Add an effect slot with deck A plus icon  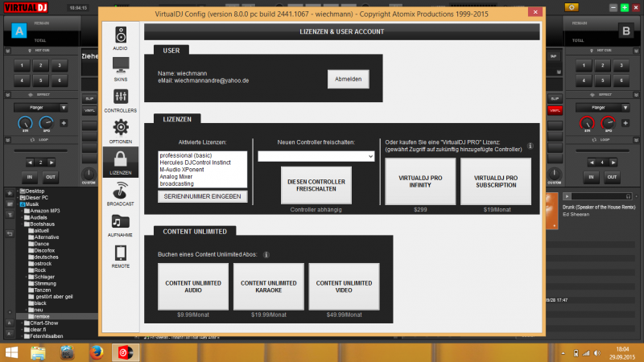[64, 123]
